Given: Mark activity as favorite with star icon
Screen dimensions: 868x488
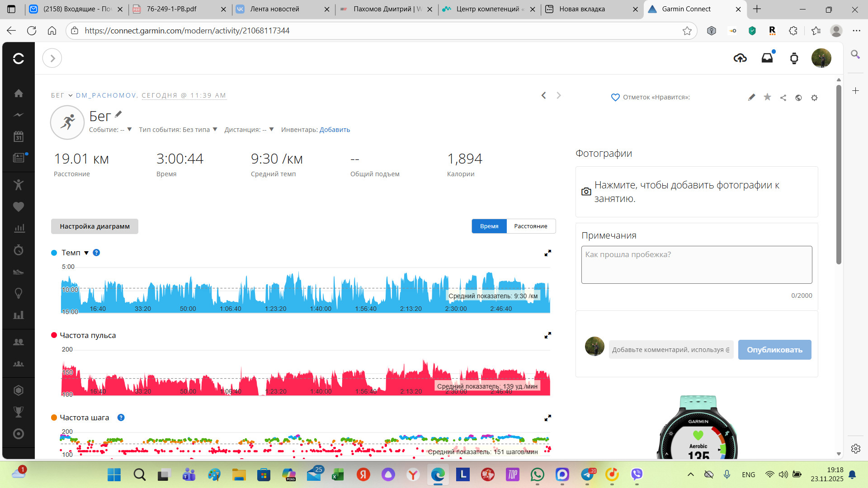Looking at the screenshot, I should [x=767, y=97].
